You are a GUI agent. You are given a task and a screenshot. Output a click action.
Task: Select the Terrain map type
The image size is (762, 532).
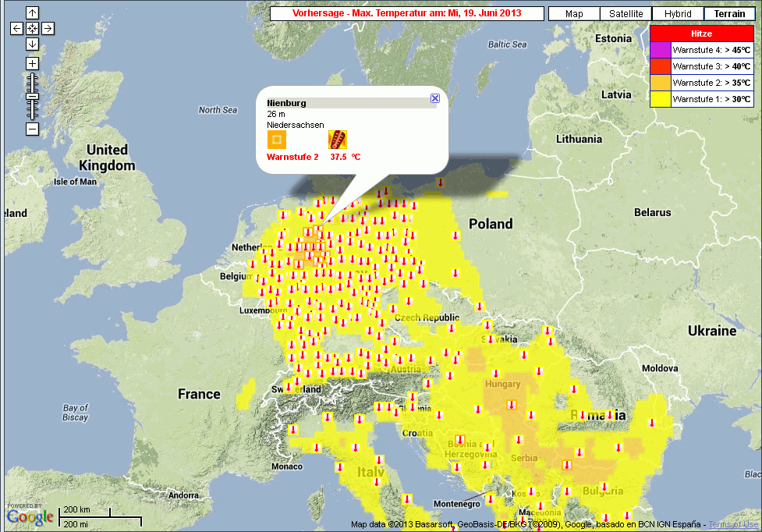tap(729, 14)
